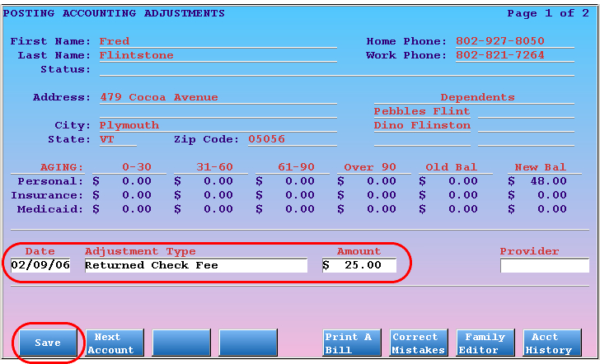Click city Plymouth
The image size is (600, 364).
tap(129, 125)
